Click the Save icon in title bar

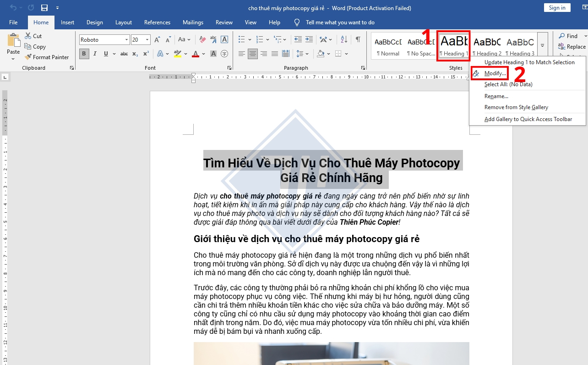(x=44, y=8)
